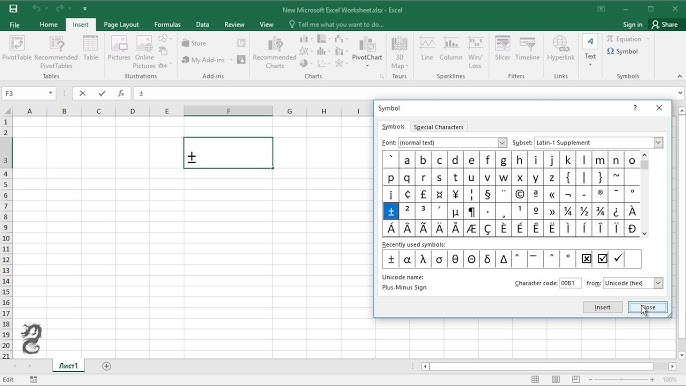Confirm entry with formula bar checkmark

(102, 93)
